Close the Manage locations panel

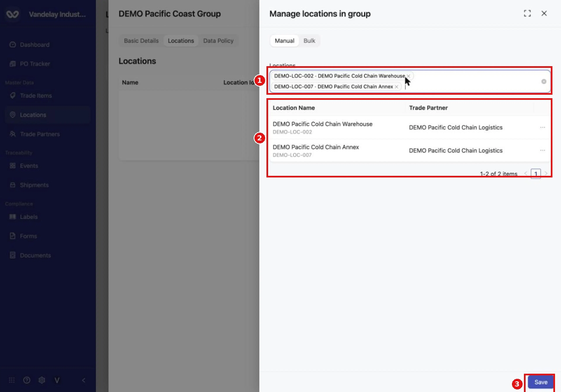pyautogui.click(x=544, y=13)
